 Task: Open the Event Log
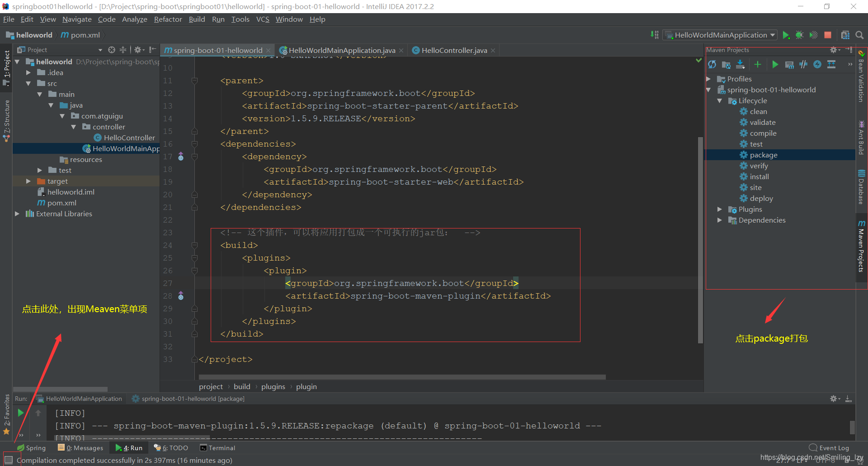click(x=829, y=448)
